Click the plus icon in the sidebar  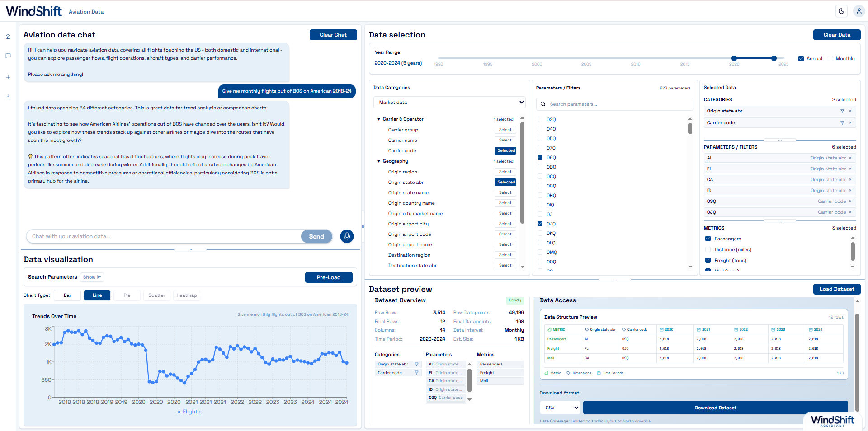[8, 77]
